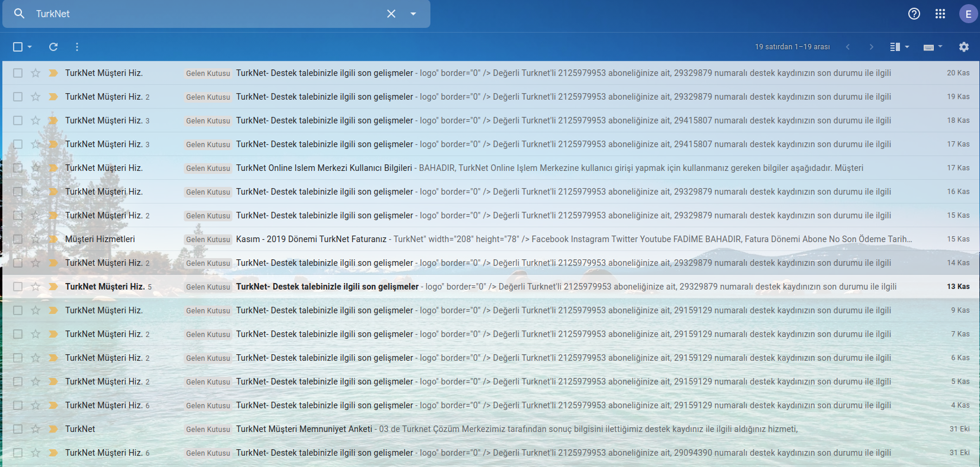
Task: Click sender Müşteri Hizmetleri
Action: (100, 239)
